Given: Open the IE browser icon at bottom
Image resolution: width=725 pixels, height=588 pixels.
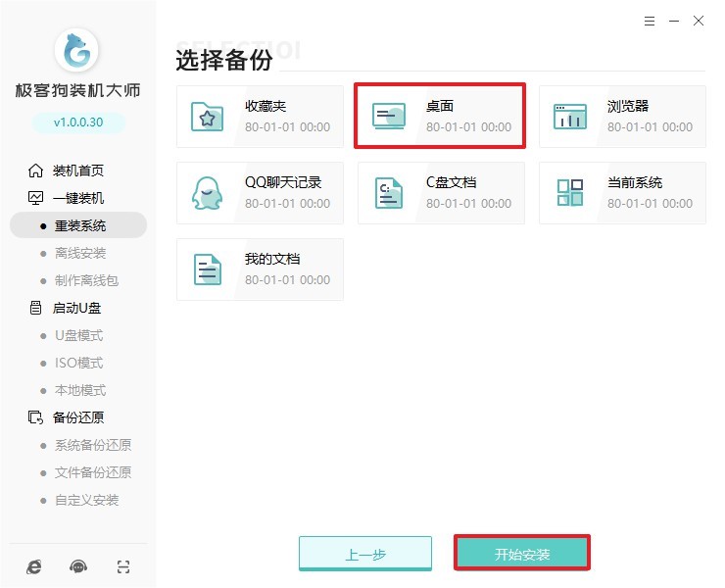Looking at the screenshot, I should coord(33,566).
